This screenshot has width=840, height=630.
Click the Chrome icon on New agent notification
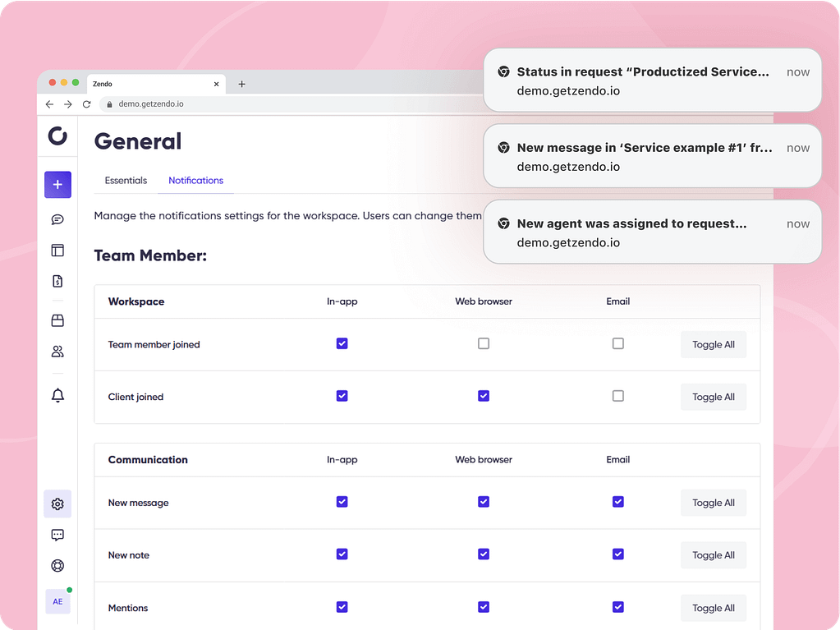pos(503,223)
